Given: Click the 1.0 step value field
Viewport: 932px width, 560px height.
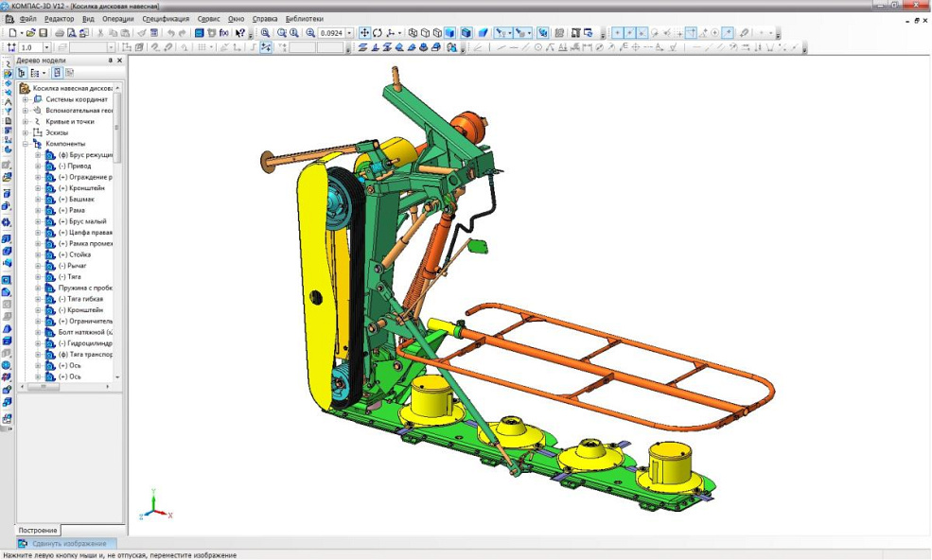Looking at the screenshot, I should [x=28, y=47].
